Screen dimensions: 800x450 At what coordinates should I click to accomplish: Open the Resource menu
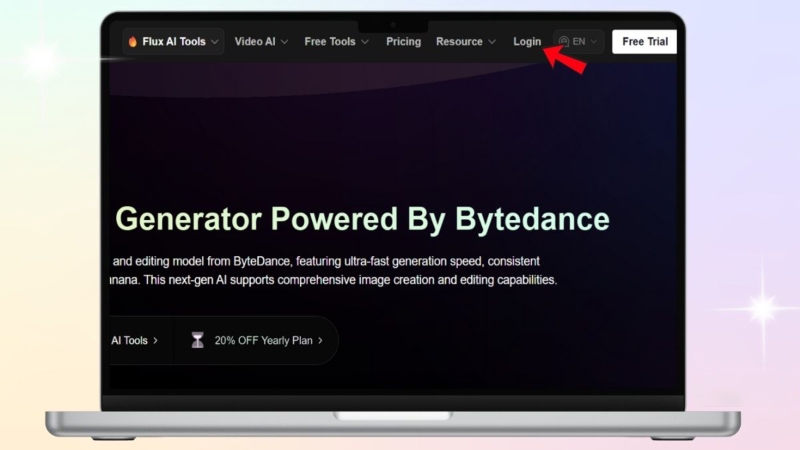point(465,41)
